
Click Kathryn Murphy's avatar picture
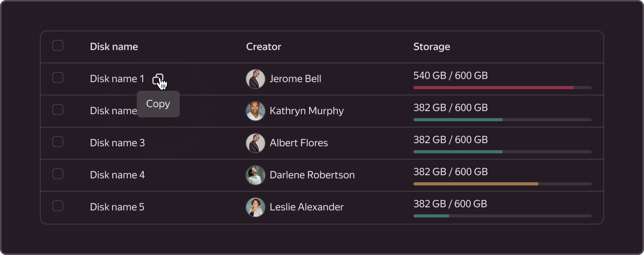coord(256,111)
